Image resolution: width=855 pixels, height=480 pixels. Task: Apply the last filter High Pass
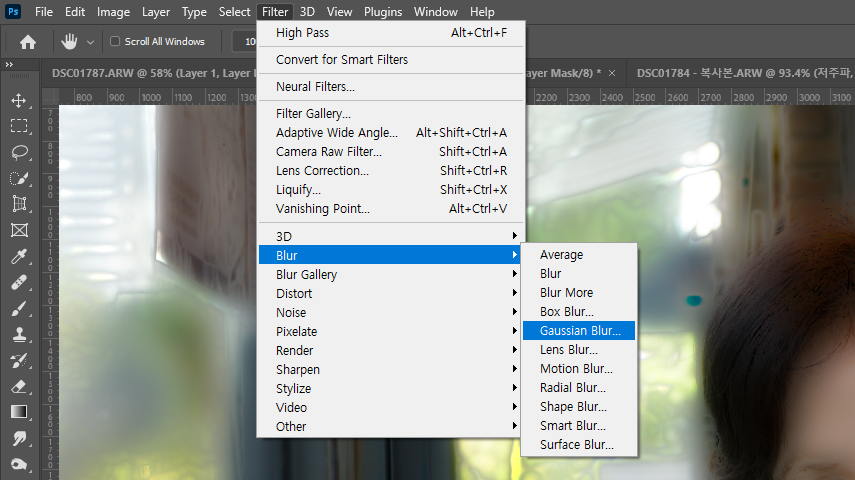(391, 33)
